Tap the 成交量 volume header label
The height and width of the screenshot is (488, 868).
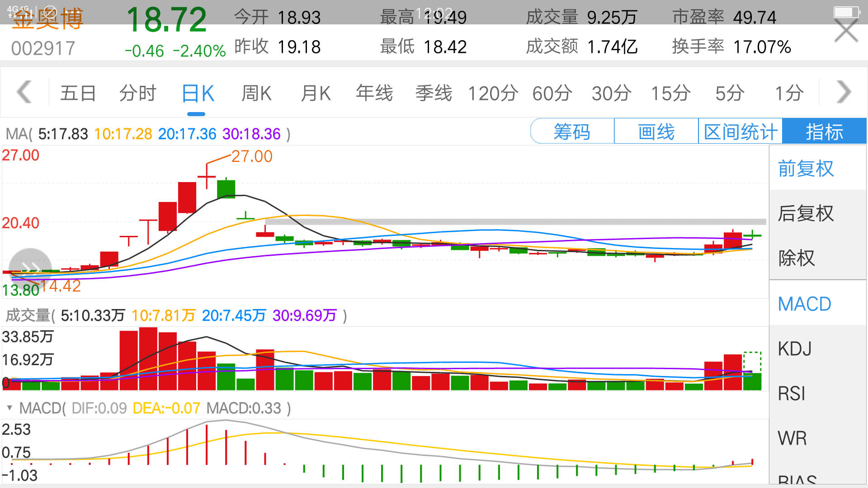click(x=27, y=315)
